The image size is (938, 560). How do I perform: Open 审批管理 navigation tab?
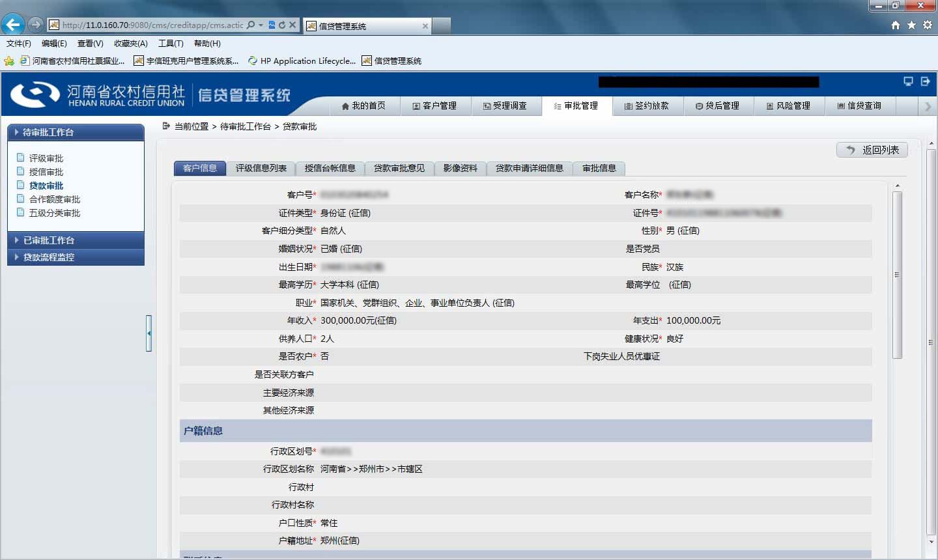(576, 105)
